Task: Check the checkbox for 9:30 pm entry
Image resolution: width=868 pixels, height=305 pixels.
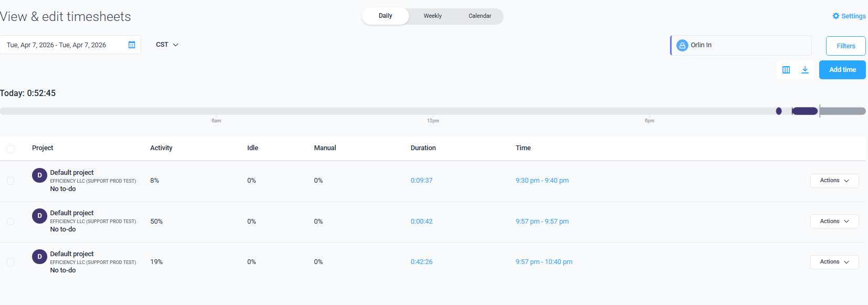Action: pos(11,181)
